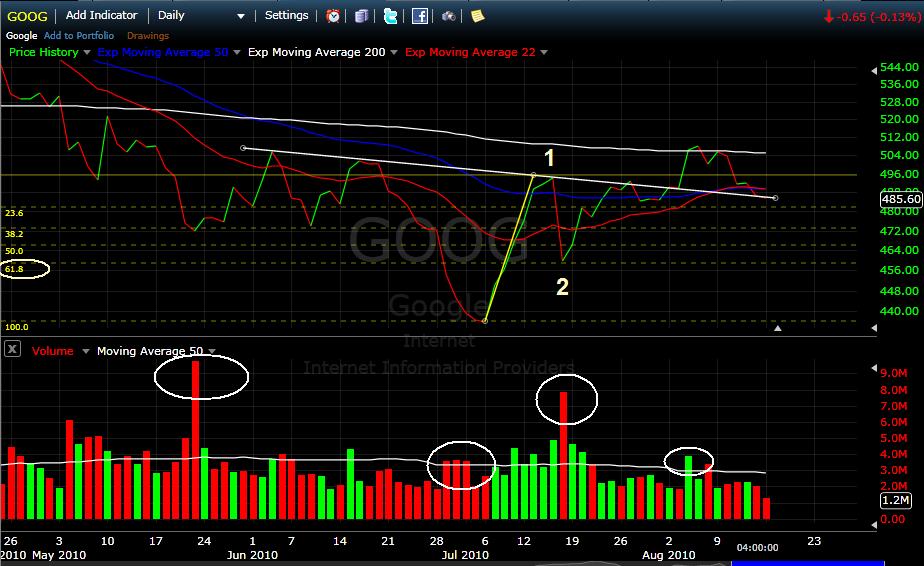Click the GOOG ticker symbol
Screen dimensions: 924x566
(27, 17)
